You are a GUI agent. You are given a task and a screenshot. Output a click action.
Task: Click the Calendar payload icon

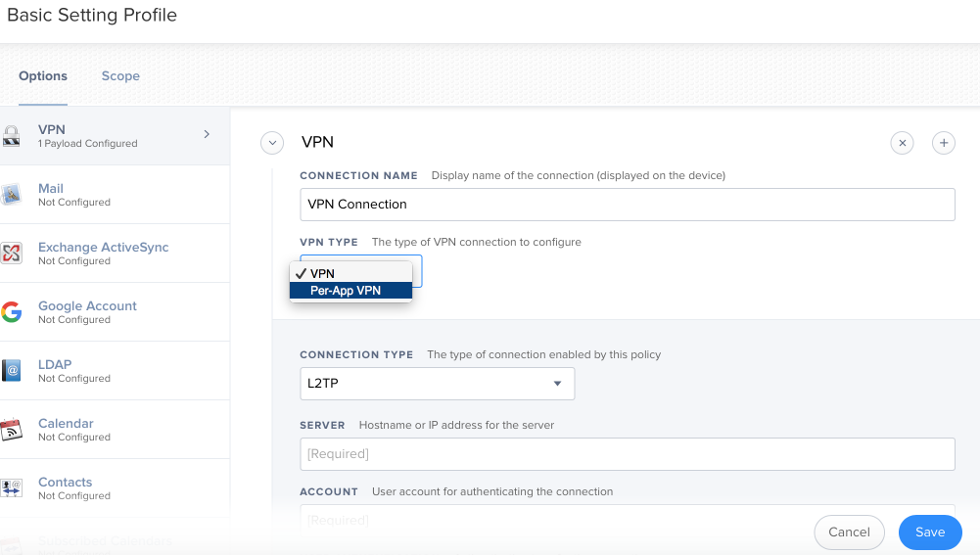pyautogui.click(x=11, y=430)
